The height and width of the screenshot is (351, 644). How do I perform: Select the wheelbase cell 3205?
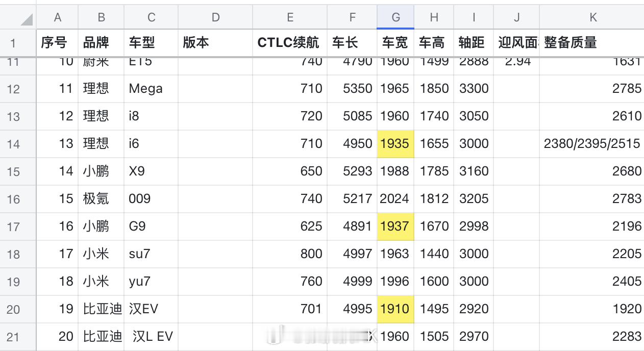(x=474, y=199)
